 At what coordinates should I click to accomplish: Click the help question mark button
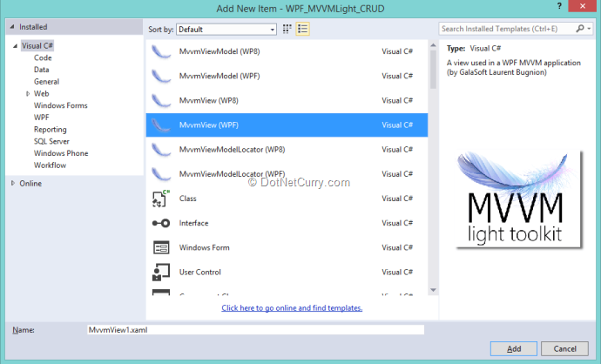pos(559,6)
